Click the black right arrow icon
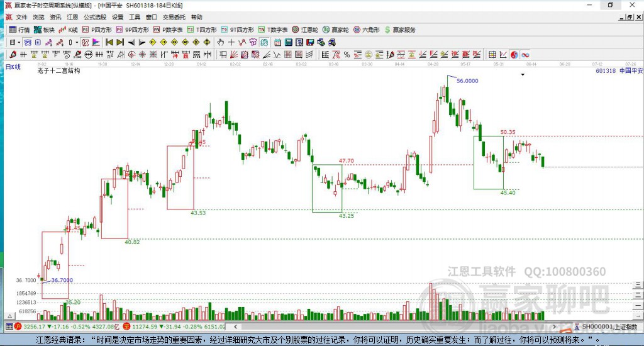Viewport: 644px width, 346px height. [142, 42]
